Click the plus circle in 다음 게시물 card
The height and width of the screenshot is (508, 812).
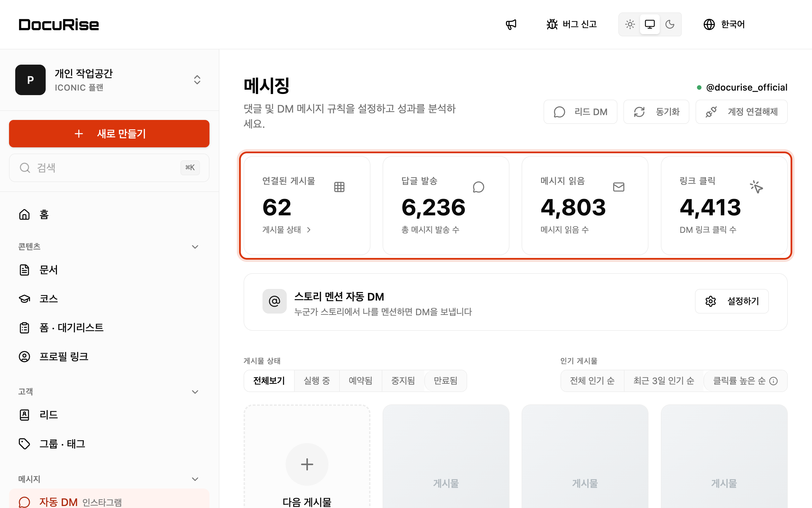tap(307, 464)
